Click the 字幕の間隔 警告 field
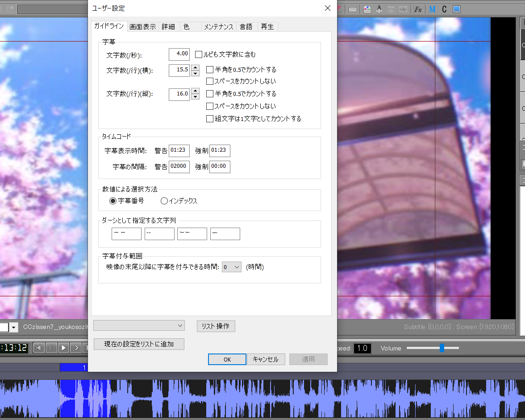This screenshot has width=525, height=420. [x=179, y=166]
